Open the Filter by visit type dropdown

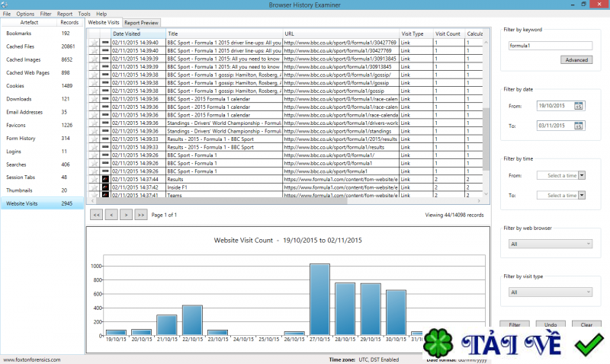pos(550,292)
